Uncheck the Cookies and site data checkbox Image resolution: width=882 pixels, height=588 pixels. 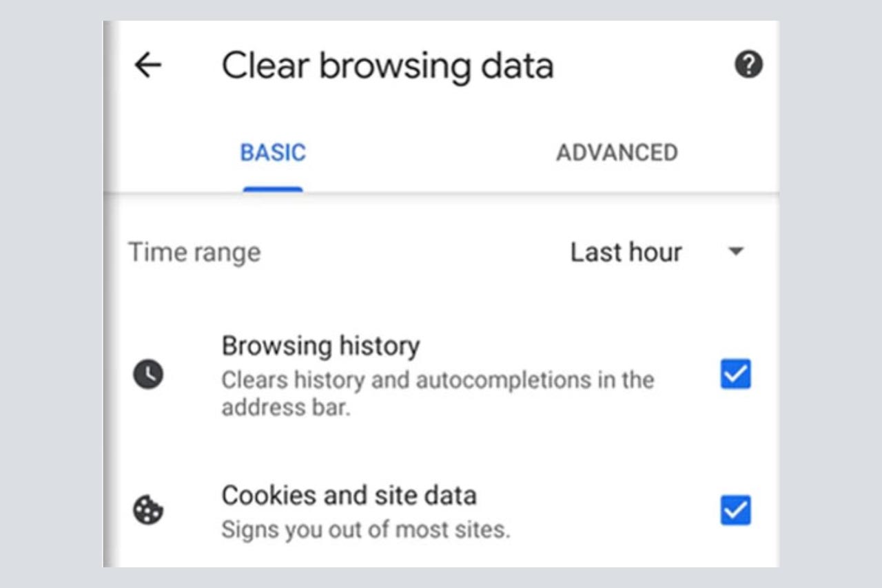point(735,511)
